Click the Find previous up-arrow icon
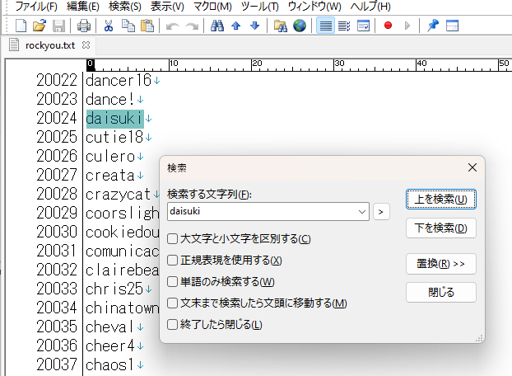 point(236,26)
